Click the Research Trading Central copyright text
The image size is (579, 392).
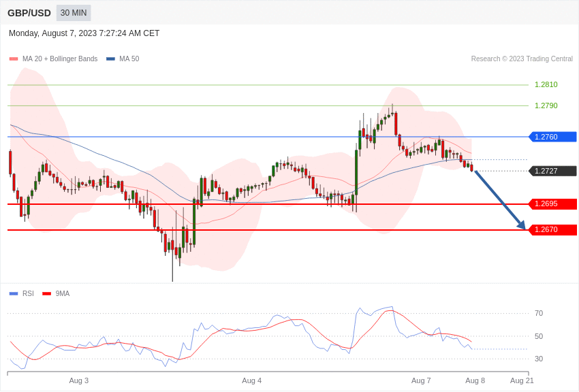522,59
